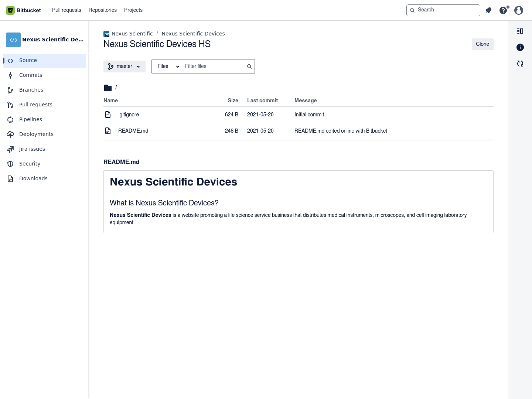
Task: Click the Name column header
Action: click(110, 100)
